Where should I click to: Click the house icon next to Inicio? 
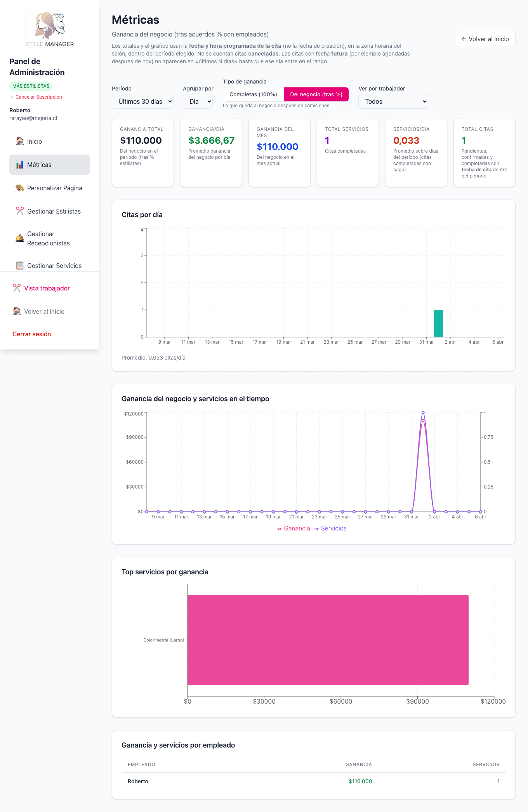coord(20,141)
